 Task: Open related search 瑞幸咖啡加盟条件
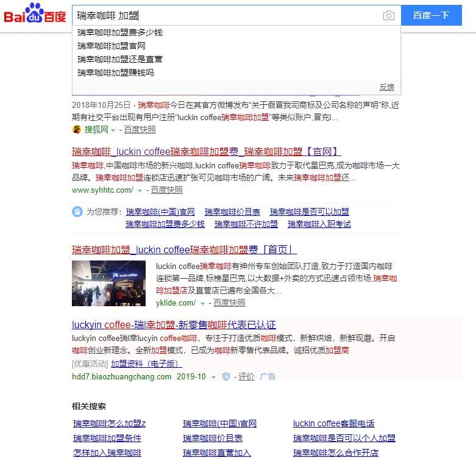(107, 438)
